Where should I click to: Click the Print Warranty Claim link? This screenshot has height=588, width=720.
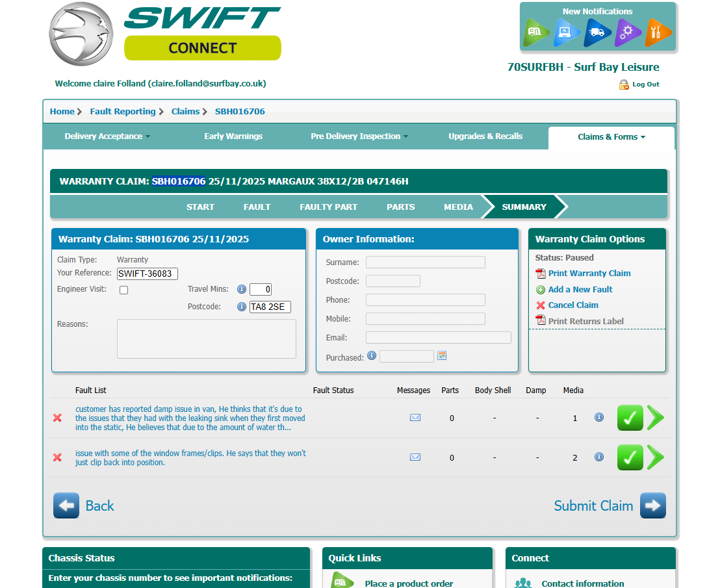click(589, 274)
